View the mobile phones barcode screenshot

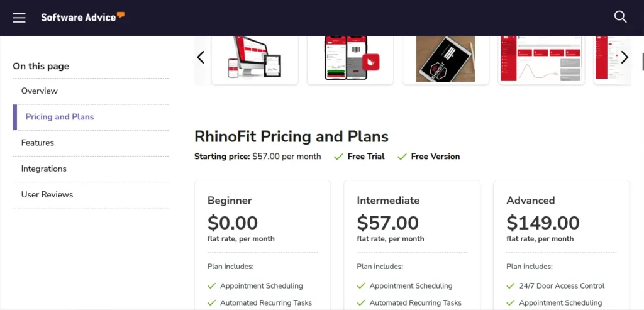point(350,59)
